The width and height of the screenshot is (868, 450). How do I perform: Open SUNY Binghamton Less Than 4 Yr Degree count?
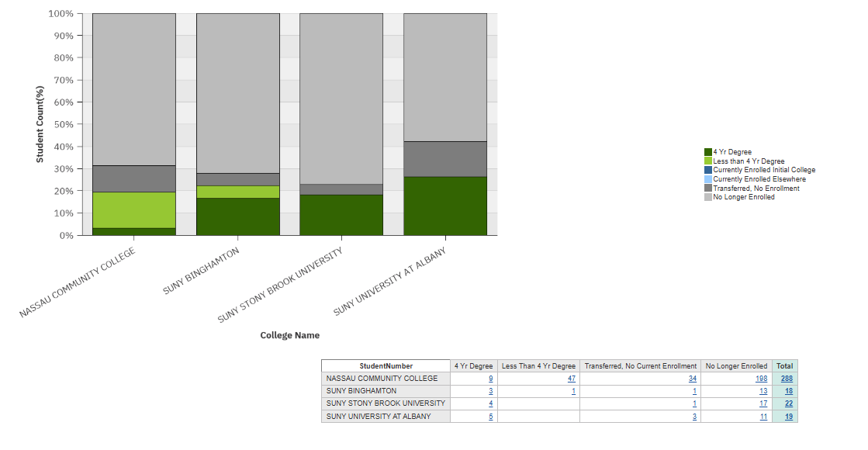point(573,391)
